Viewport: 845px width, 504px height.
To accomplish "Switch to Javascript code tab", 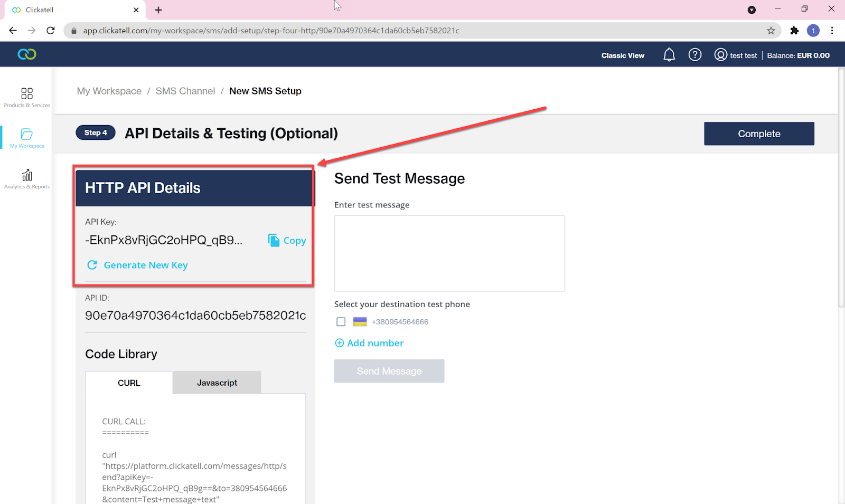I will 217,383.
